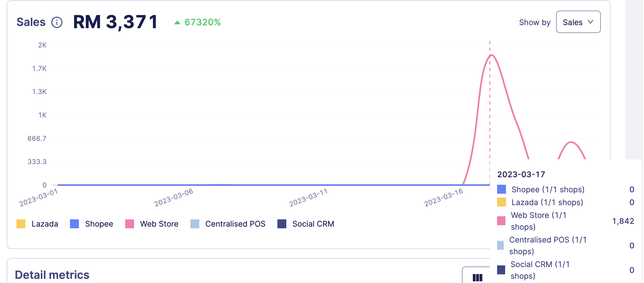Click the 2023-03-06 x-axis date label

(x=174, y=197)
